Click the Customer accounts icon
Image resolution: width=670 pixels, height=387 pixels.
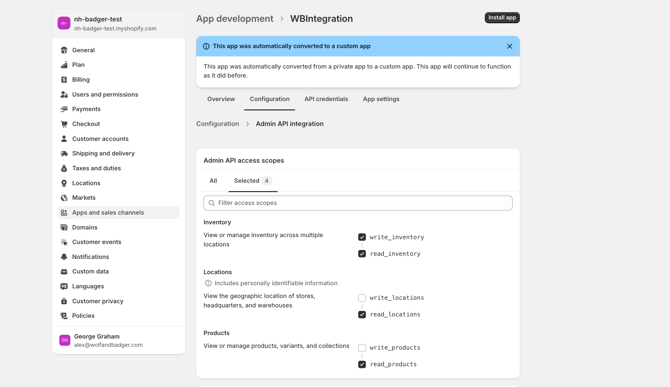[x=64, y=139]
